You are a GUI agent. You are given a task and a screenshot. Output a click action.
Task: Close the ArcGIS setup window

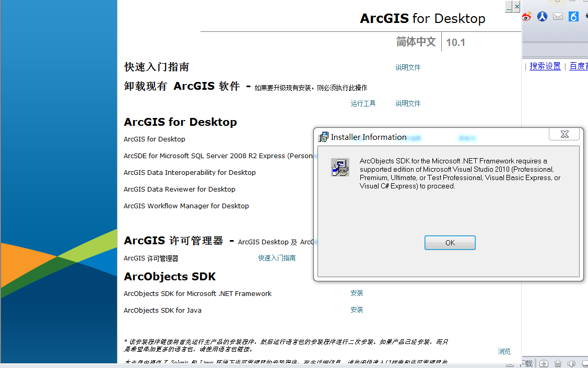pos(517,6)
